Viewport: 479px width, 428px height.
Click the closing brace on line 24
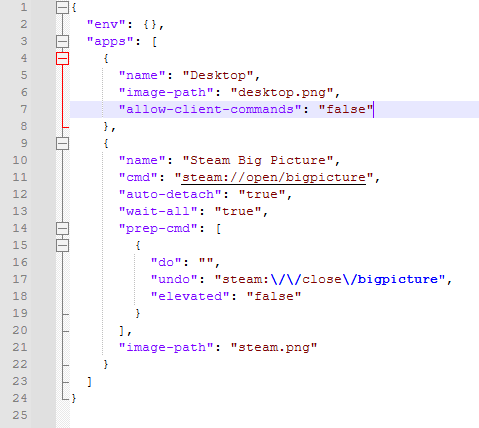coord(74,398)
